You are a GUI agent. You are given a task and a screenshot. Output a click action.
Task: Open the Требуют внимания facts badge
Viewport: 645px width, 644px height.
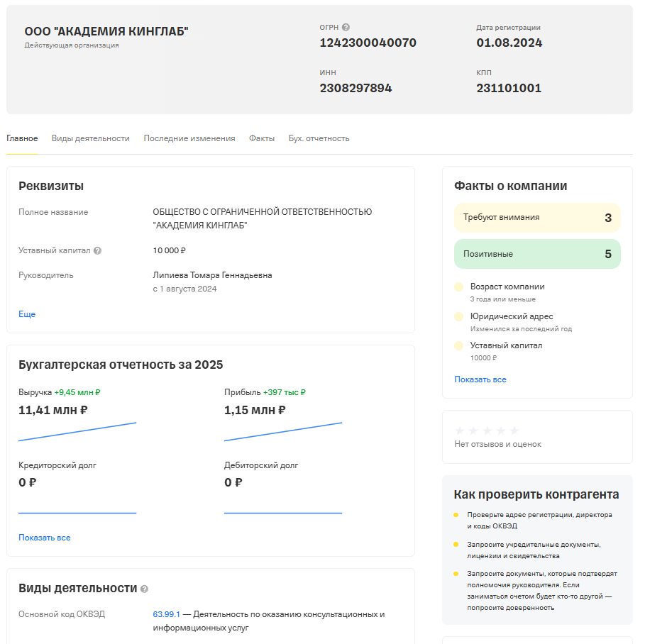point(537,218)
